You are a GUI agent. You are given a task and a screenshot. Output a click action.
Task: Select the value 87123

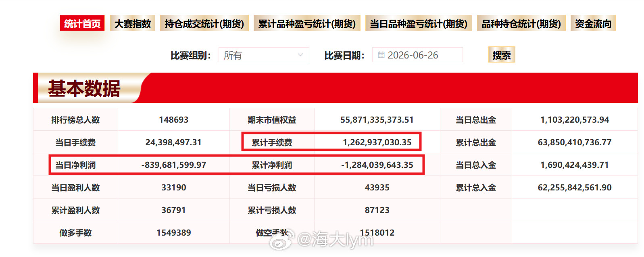[377, 210]
